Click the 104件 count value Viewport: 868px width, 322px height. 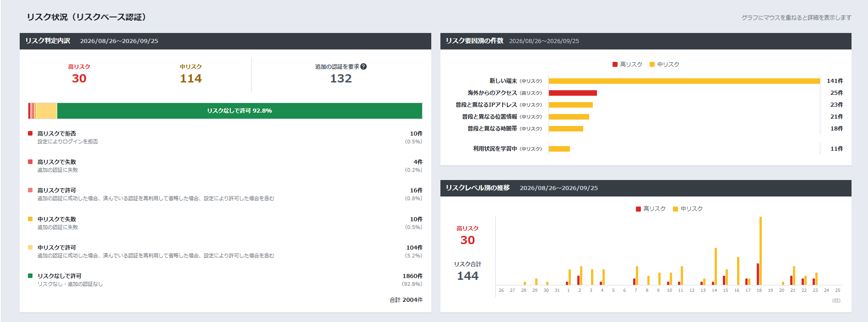click(x=414, y=248)
